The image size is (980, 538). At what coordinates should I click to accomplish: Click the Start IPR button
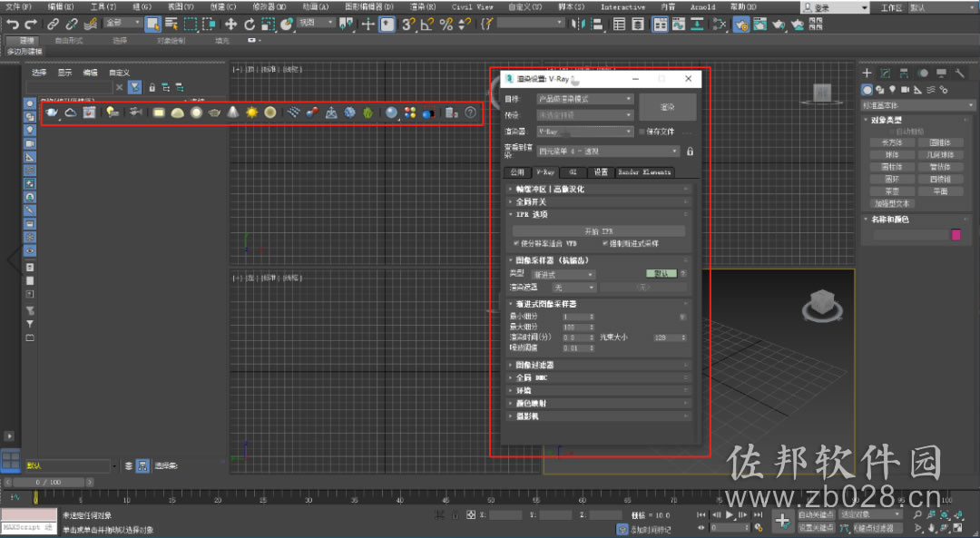click(x=598, y=231)
